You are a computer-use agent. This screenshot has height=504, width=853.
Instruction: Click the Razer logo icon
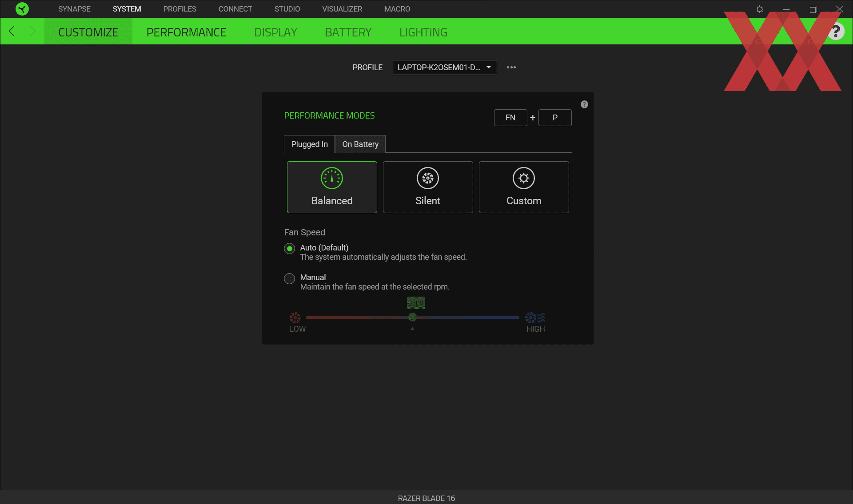pos(22,9)
